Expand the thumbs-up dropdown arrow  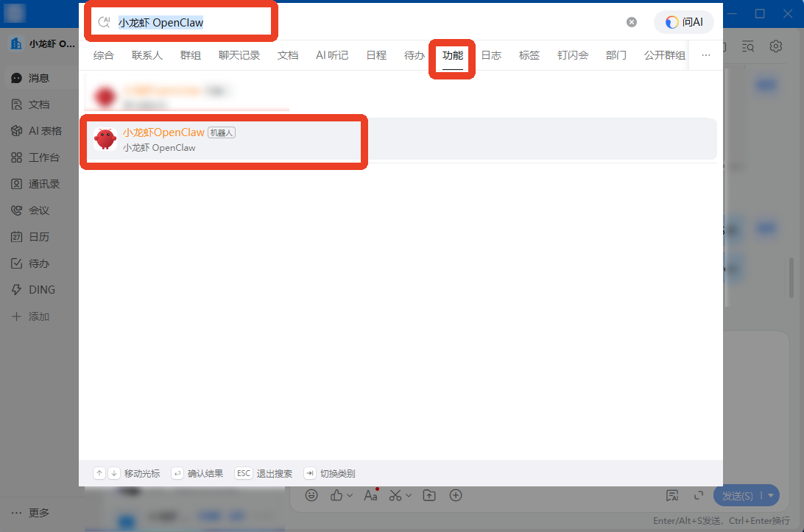[x=350, y=495]
